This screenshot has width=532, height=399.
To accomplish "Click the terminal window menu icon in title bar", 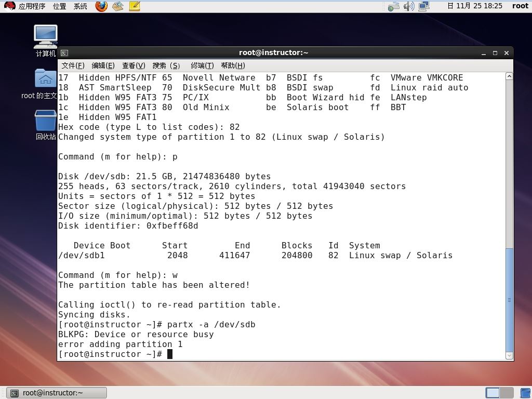I will point(64,53).
